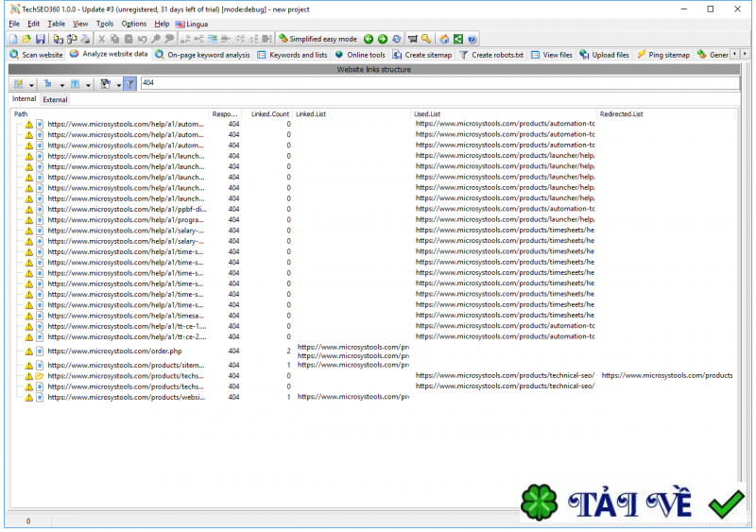The width and height of the screenshot is (756, 532).
Task: Switch to the External tab
Action: click(55, 100)
